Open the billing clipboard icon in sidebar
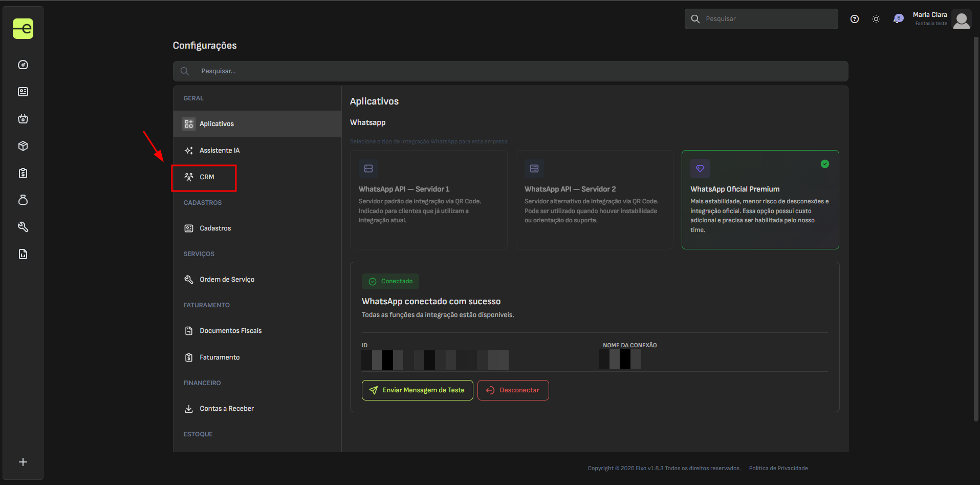Image resolution: width=980 pixels, height=485 pixels. [23, 173]
